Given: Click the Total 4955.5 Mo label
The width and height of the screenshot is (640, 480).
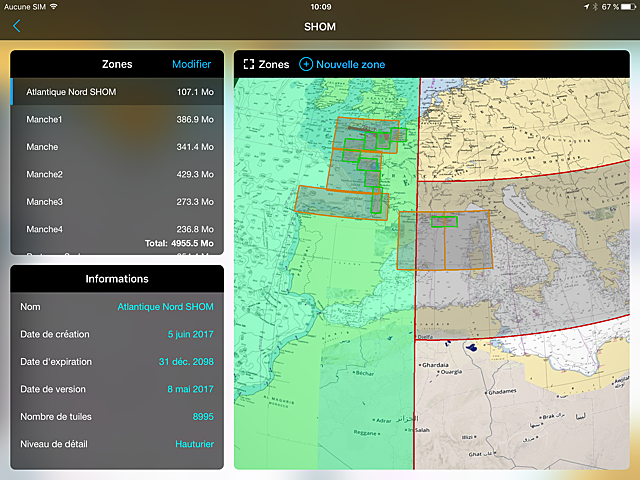Looking at the screenshot, I should pyautogui.click(x=179, y=243).
